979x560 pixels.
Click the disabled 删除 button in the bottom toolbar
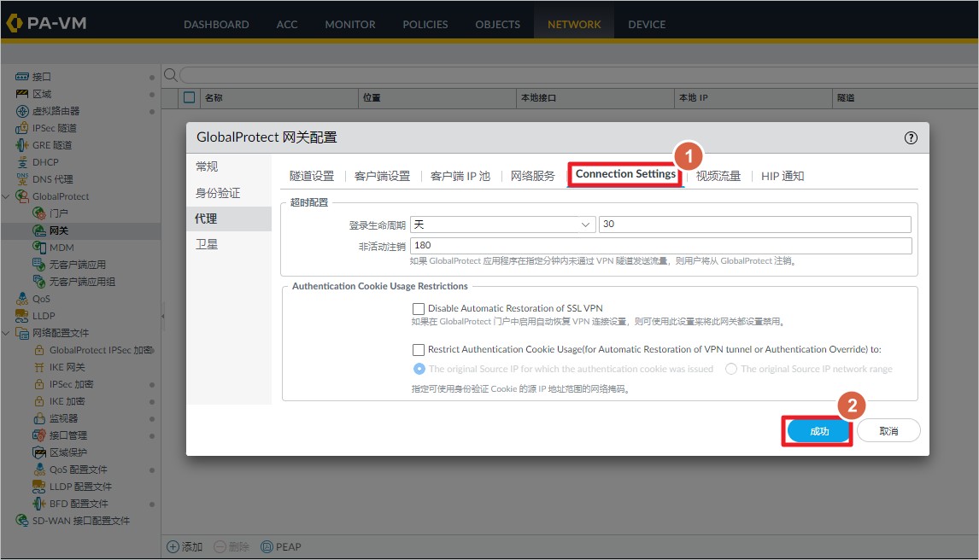coord(232,547)
